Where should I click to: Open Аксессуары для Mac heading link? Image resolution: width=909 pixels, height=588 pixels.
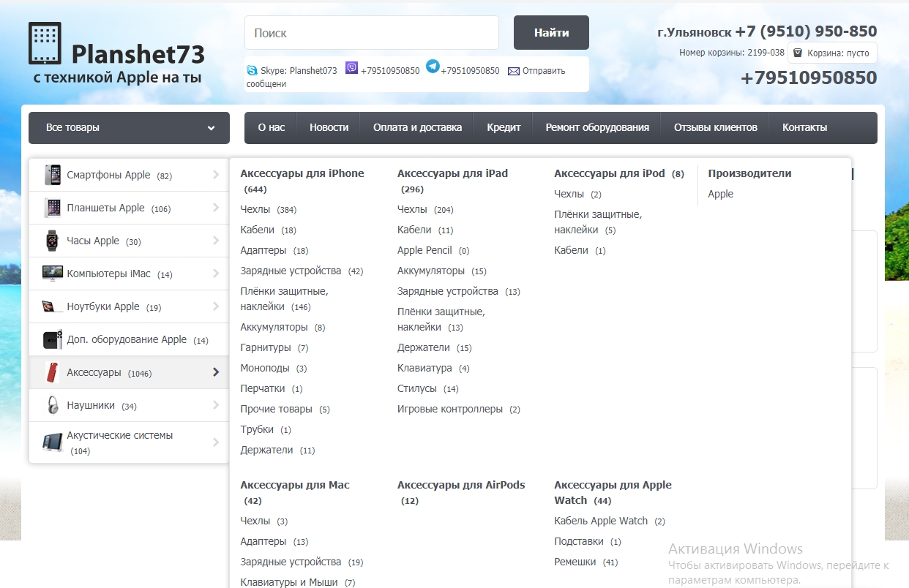(295, 485)
